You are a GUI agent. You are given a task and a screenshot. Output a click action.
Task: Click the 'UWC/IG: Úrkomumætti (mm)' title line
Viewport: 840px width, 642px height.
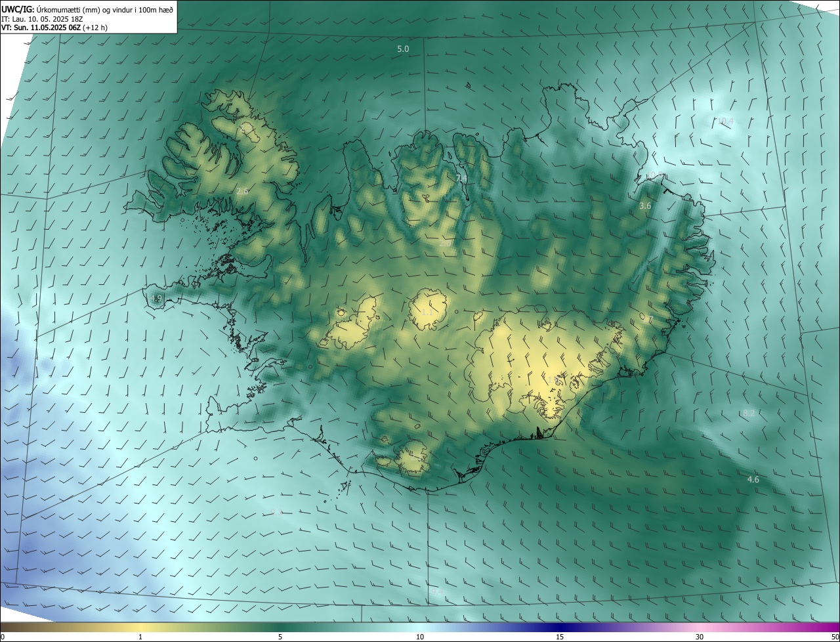tap(87, 9)
